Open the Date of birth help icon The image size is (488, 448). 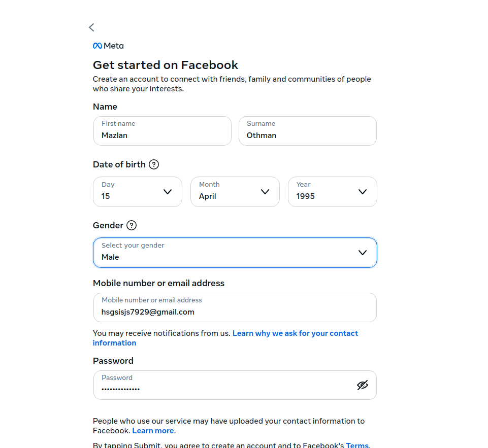153,164
